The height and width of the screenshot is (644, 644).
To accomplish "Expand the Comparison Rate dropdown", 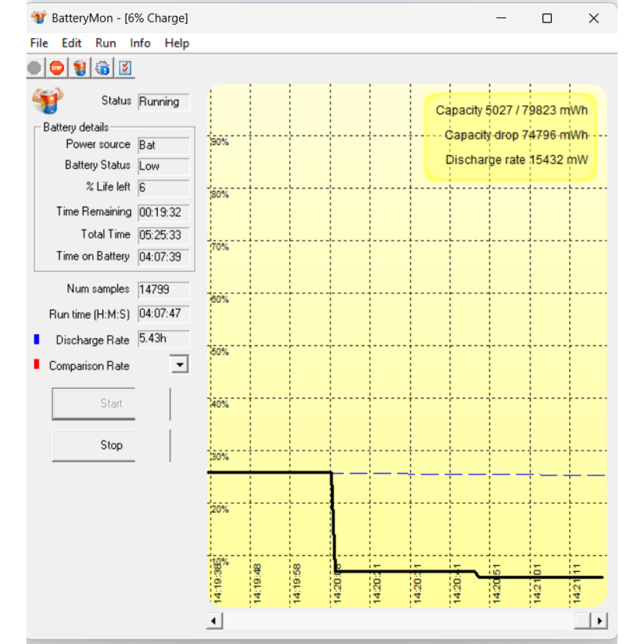I will [180, 365].
